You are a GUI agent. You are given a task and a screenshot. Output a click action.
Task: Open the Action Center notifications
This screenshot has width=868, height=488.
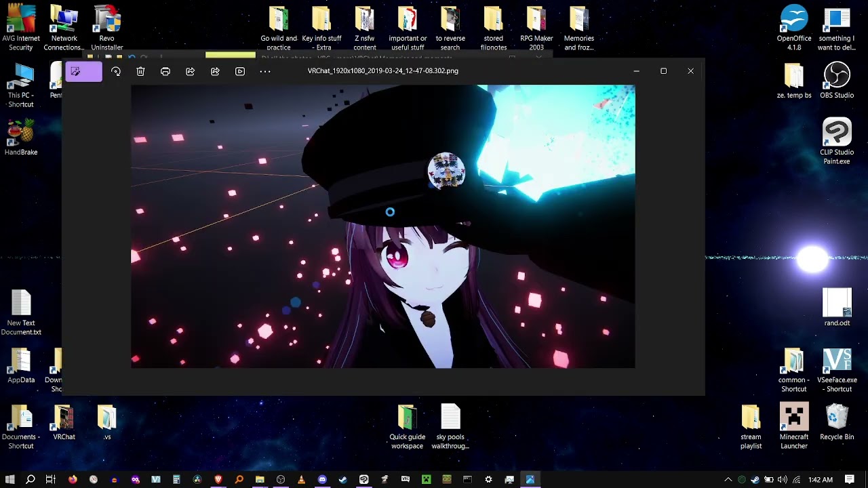tap(850, 480)
